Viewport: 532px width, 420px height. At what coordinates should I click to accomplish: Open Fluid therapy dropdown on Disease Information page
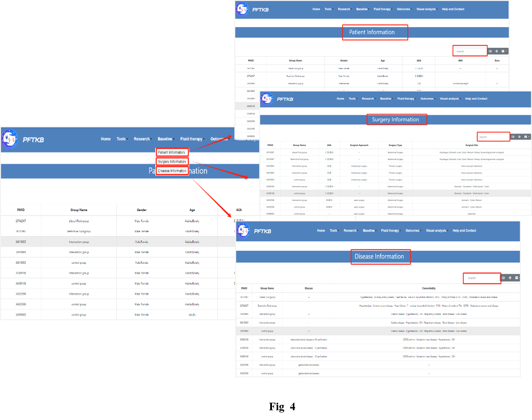coord(390,231)
